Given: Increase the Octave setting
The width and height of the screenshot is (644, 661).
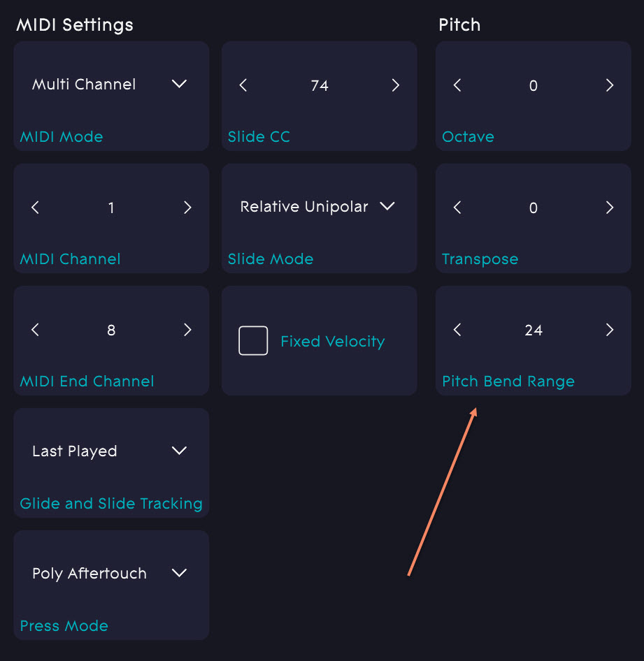Looking at the screenshot, I should click(609, 85).
